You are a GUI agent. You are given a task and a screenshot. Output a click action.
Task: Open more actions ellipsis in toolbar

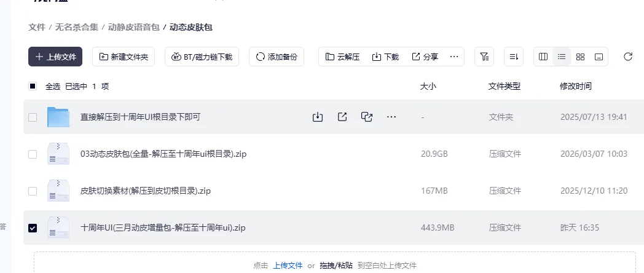click(454, 57)
